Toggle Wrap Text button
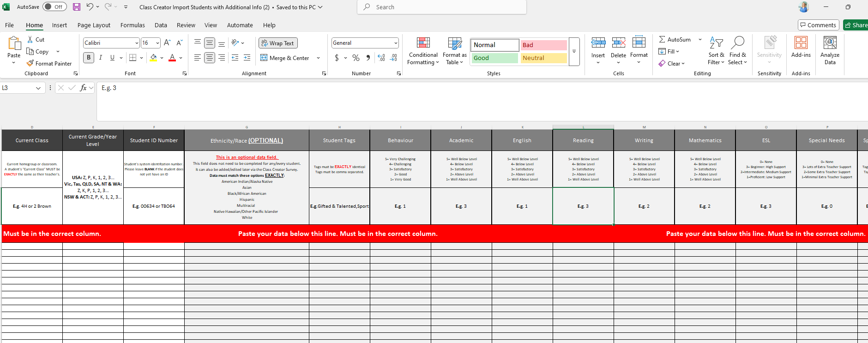This screenshot has width=868, height=343. pos(278,43)
